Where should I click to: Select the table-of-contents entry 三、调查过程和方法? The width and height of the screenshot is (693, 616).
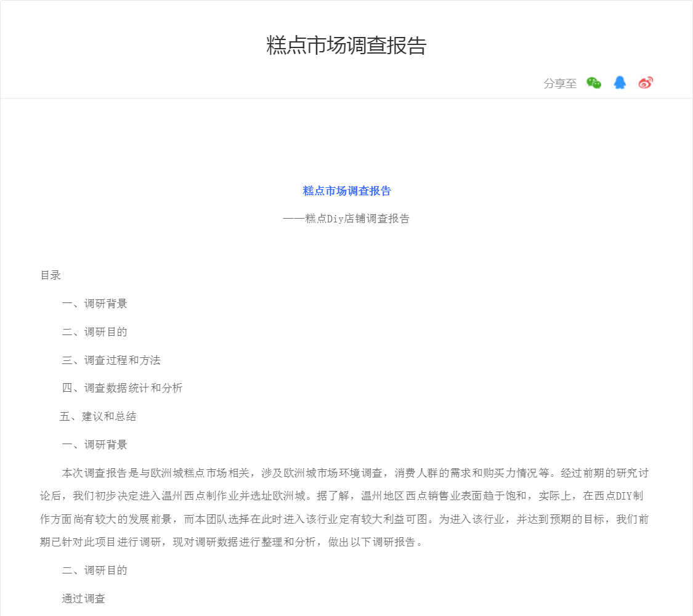coord(111,360)
